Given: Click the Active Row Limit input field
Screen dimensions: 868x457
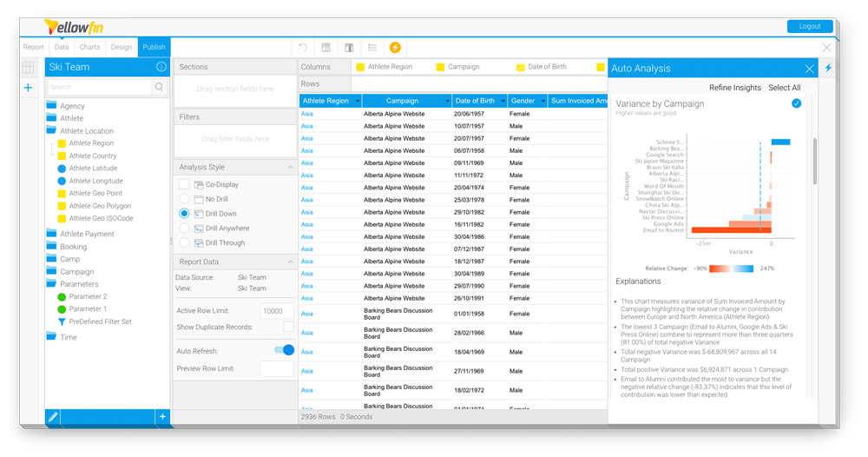Looking at the screenshot, I should coord(277,310).
